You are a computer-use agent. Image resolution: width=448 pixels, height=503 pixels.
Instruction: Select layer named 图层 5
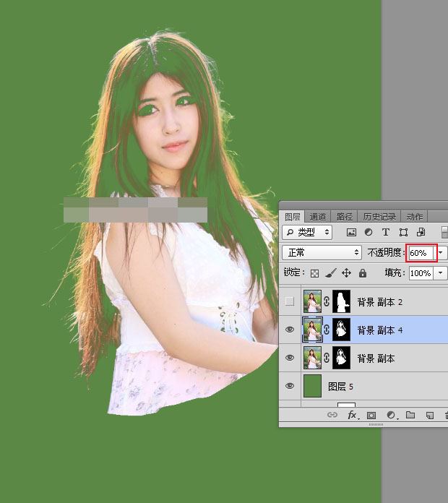tap(340, 386)
